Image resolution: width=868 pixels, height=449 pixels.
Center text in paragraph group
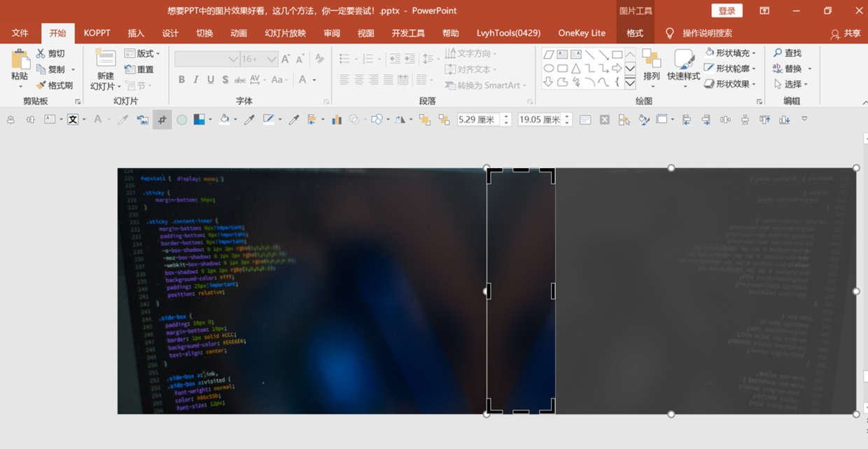point(359,80)
